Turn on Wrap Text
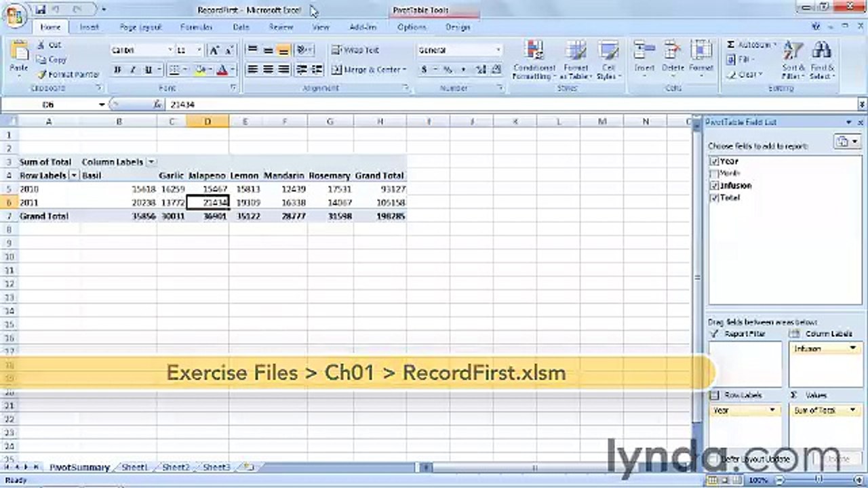The width and height of the screenshot is (868, 488). 355,50
